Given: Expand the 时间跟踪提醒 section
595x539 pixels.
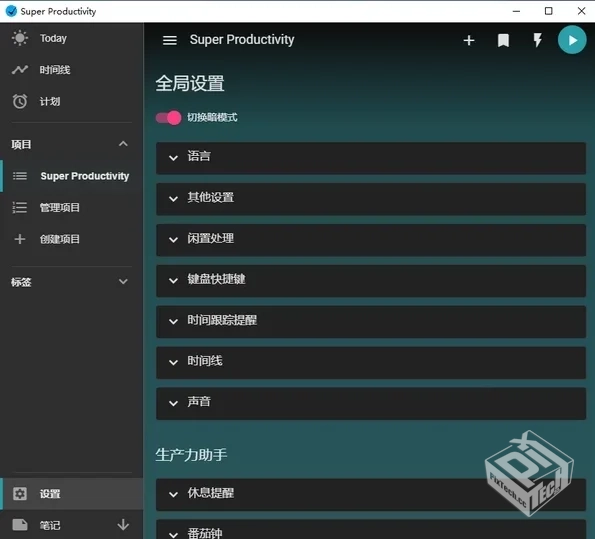Looking at the screenshot, I should pos(371,322).
